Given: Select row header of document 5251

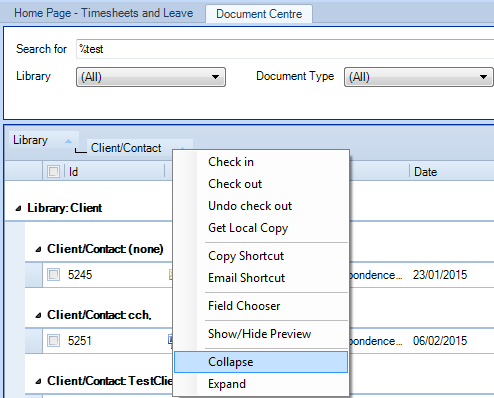Looking at the screenshot, I should tap(34, 341).
